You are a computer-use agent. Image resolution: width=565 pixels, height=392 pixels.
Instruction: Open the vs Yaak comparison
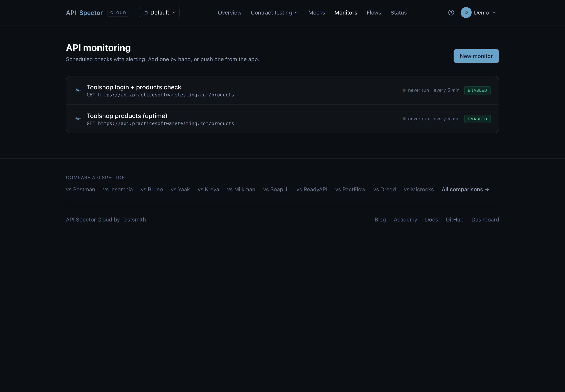tap(180, 189)
